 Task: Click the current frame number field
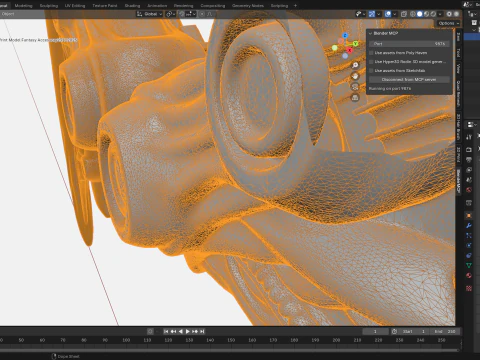tap(375, 331)
